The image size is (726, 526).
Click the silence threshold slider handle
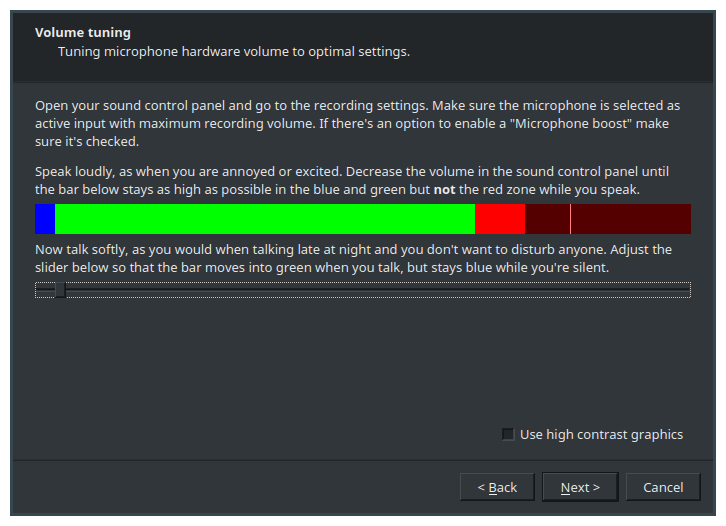(x=61, y=290)
